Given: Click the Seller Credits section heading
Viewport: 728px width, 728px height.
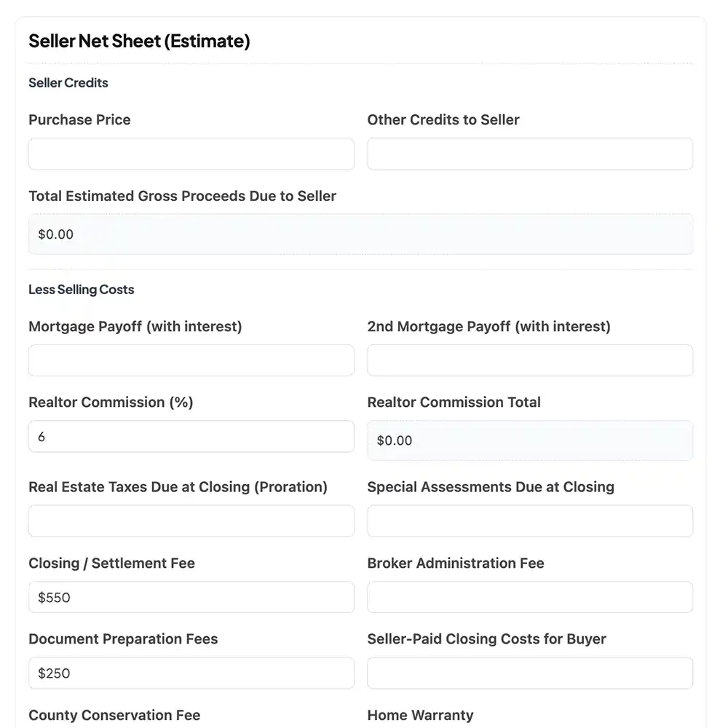Looking at the screenshot, I should [x=68, y=83].
